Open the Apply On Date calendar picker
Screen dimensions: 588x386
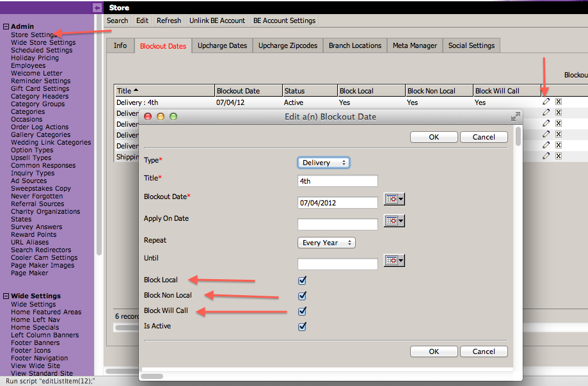(x=394, y=221)
